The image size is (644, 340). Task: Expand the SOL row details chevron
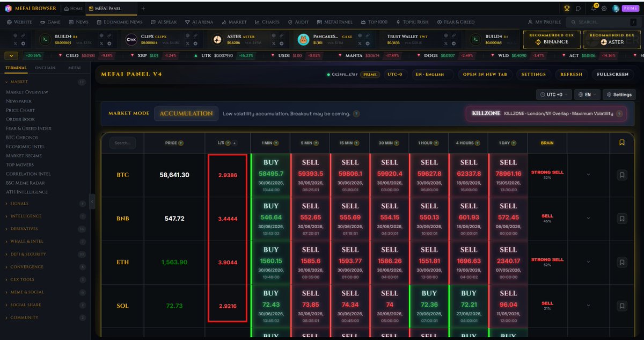pyautogui.click(x=588, y=306)
